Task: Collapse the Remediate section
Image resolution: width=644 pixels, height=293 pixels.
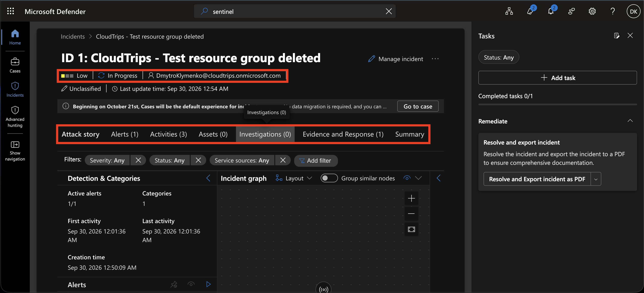Action: point(630,121)
